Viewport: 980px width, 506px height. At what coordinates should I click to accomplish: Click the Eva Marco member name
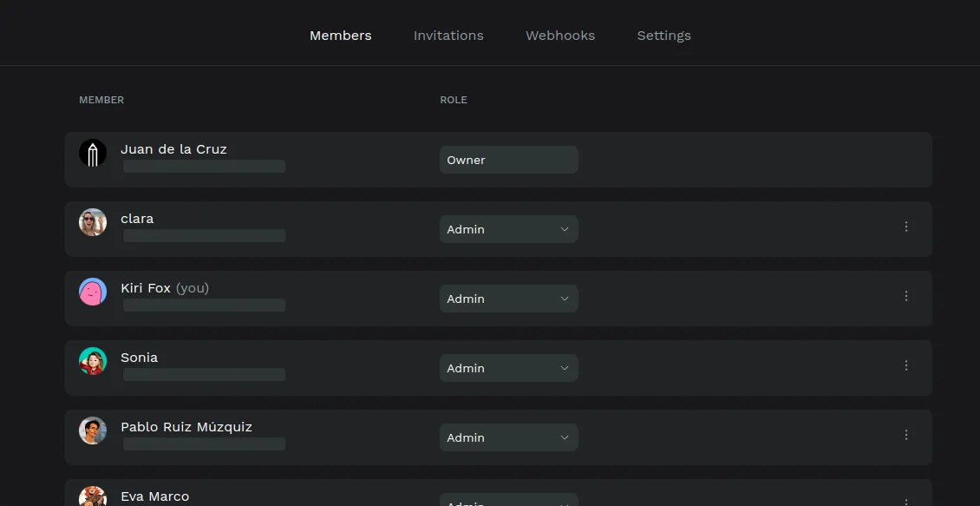pyautogui.click(x=154, y=496)
